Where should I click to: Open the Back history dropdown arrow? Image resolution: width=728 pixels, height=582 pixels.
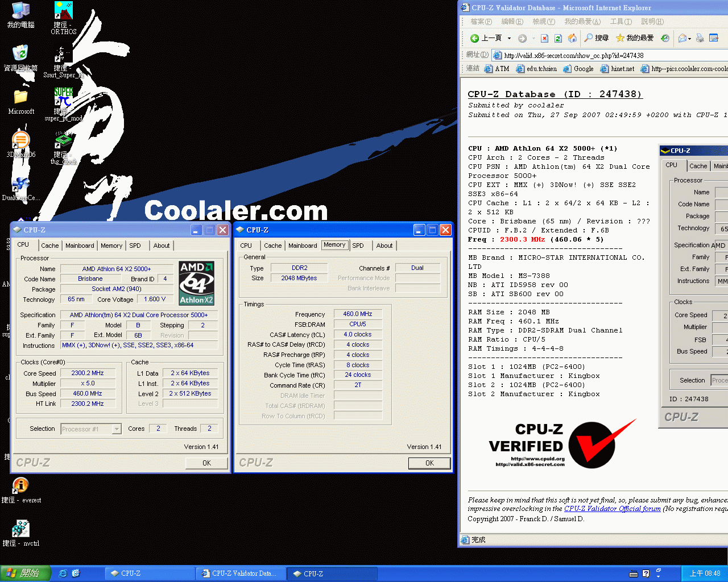(509, 39)
